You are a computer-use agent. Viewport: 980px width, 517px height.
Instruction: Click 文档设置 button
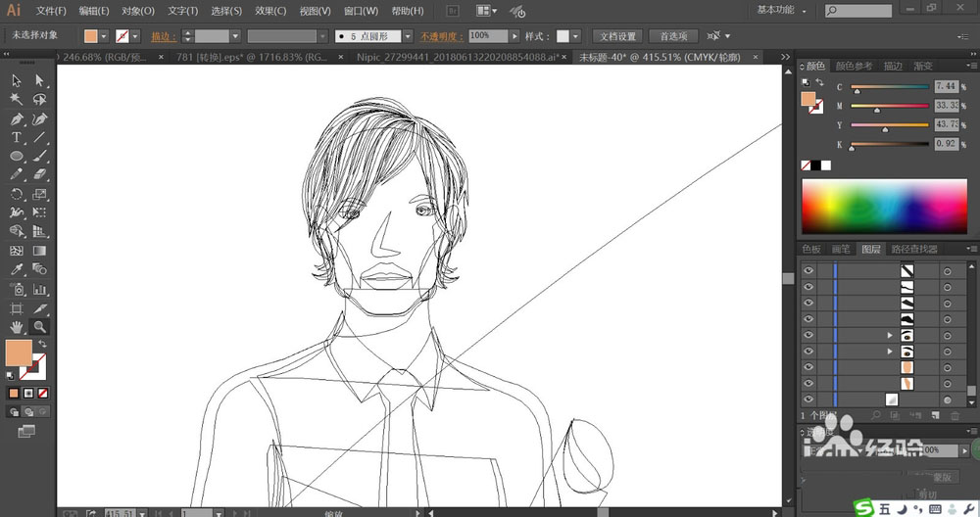(617, 36)
